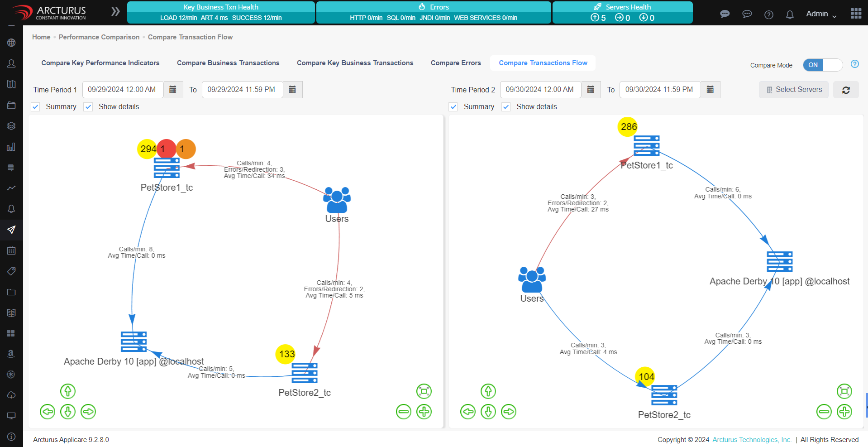Click the refresh icon next to Select Servers
The width and height of the screenshot is (868, 447).
[845, 90]
